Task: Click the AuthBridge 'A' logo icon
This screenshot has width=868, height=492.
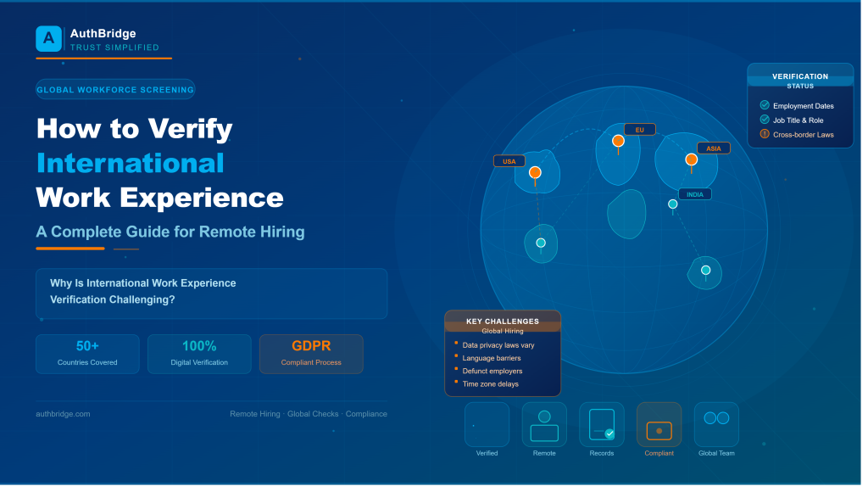Action: tap(48, 39)
